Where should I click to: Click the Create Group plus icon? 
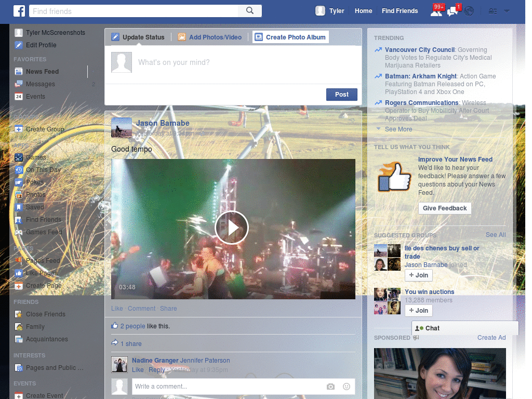click(x=19, y=129)
